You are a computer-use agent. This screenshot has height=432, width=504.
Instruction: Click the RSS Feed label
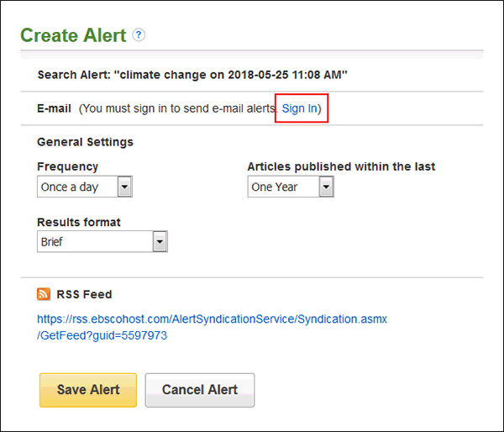click(x=84, y=294)
